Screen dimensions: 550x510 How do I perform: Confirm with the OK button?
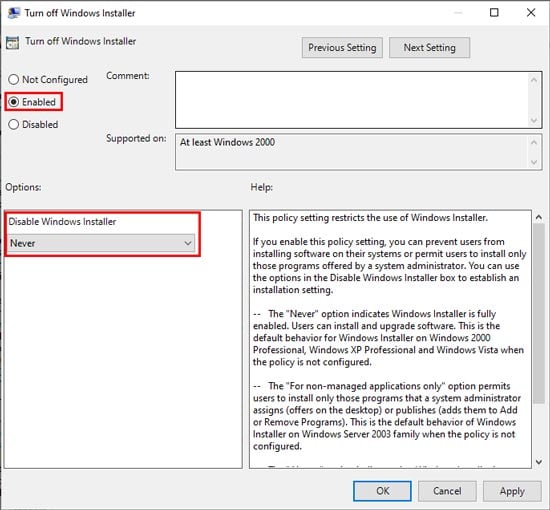click(382, 491)
